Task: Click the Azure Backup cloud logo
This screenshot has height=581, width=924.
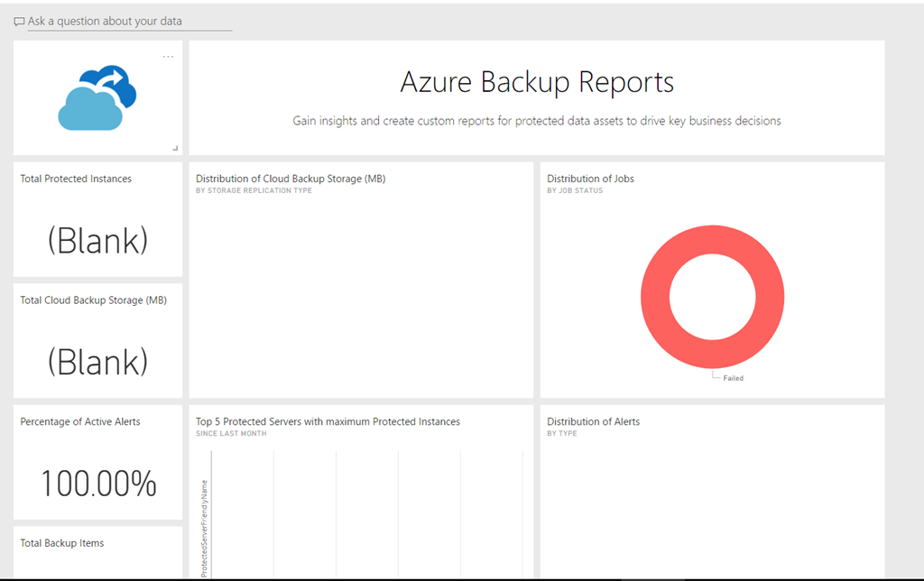Action: click(97, 97)
